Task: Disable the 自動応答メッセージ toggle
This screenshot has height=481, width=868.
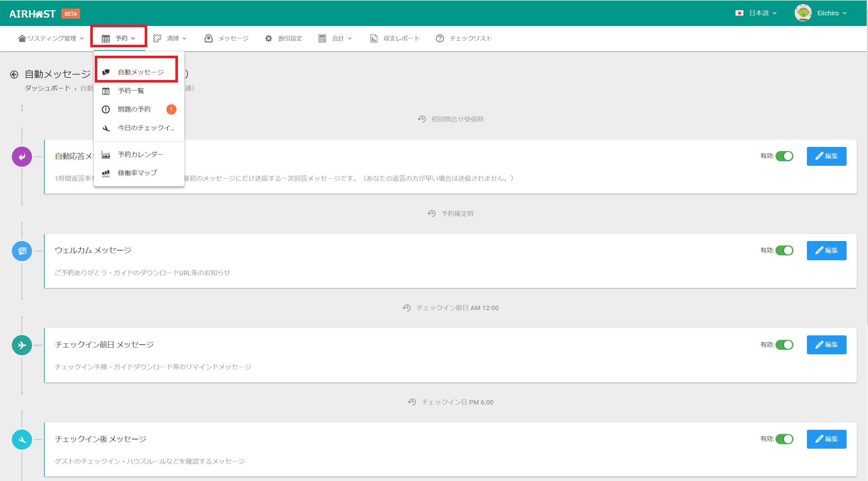Action: click(784, 156)
